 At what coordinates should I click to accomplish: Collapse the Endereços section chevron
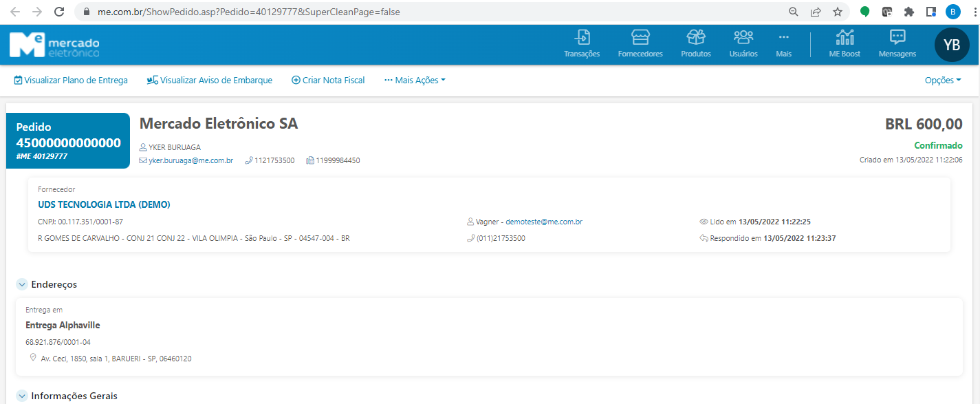tap(21, 284)
